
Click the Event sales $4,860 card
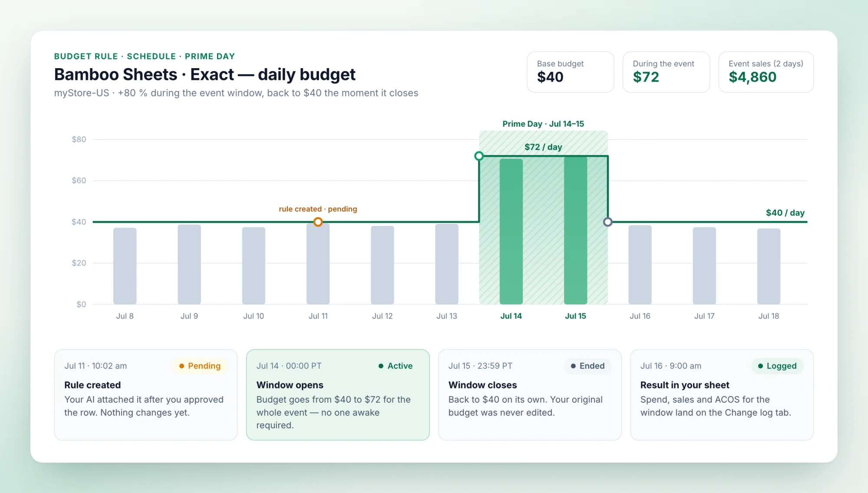[766, 72]
